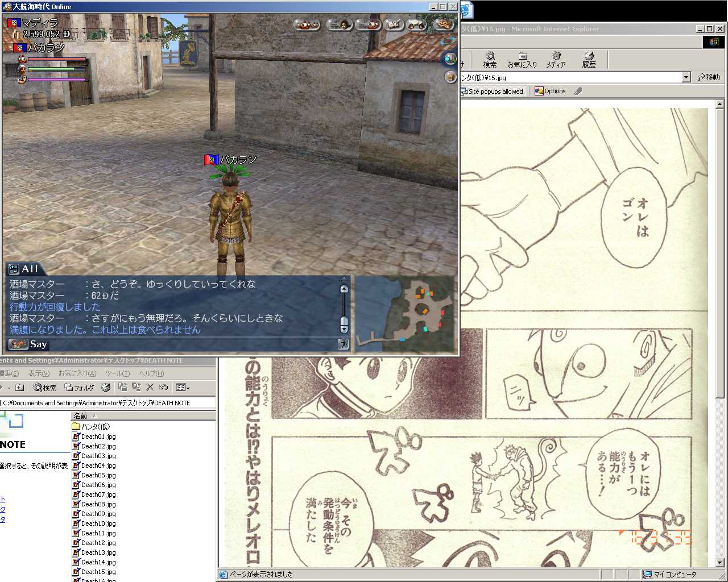728x582 pixels.
Task: Open 表示(V) menu in Explorer window
Action: pos(39,373)
